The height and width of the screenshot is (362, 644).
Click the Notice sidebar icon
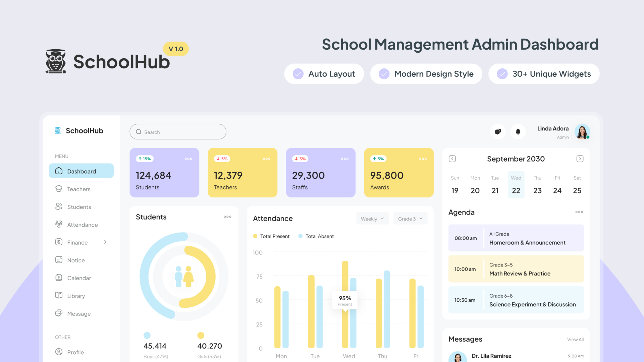coord(59,260)
